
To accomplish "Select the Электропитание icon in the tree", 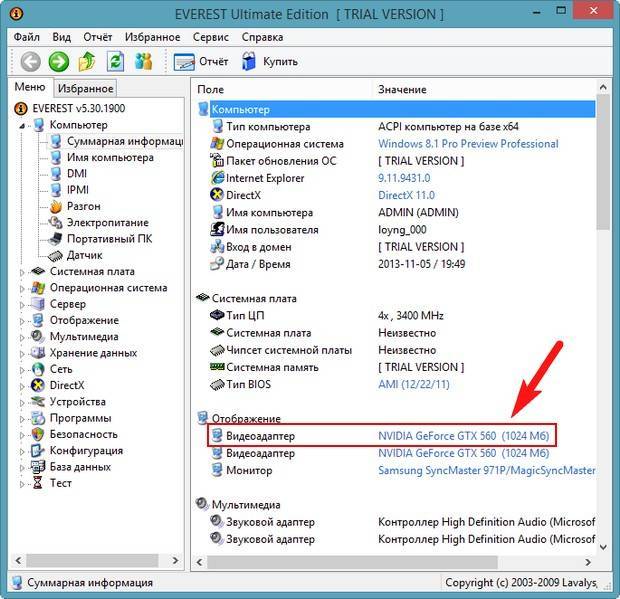I will (56, 223).
